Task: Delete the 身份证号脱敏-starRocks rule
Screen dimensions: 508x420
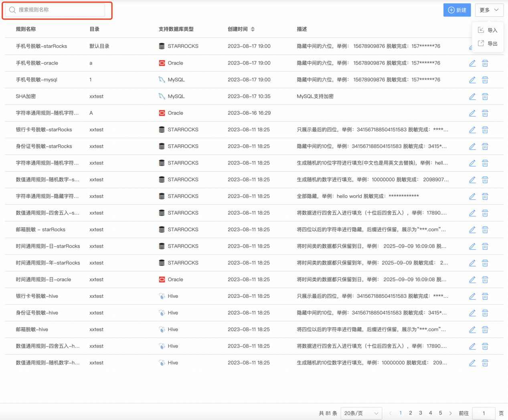Action: click(485, 147)
